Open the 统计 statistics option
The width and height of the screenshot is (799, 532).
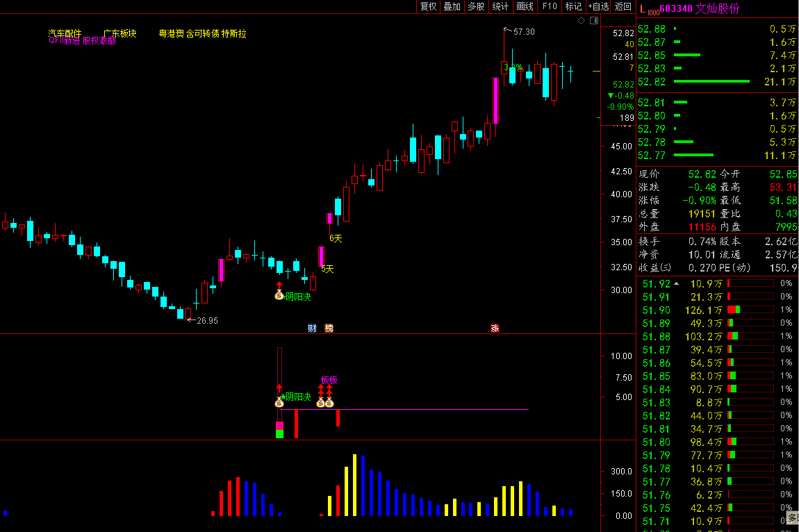click(x=500, y=6)
